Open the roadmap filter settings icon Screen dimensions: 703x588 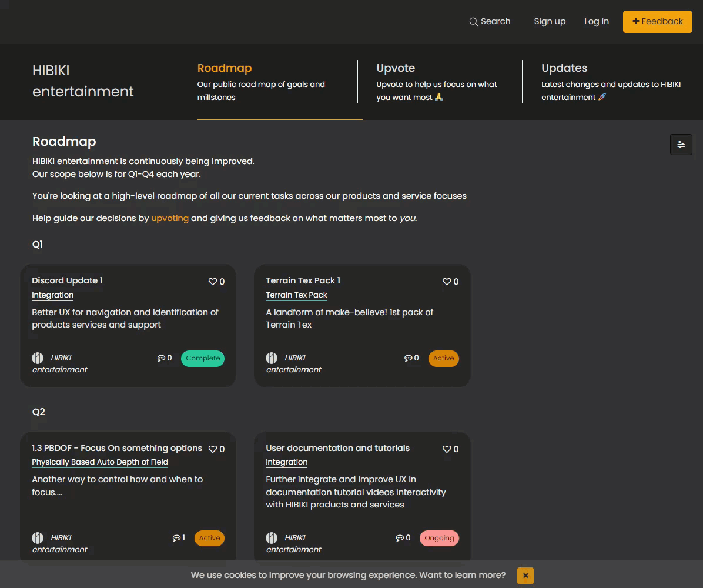coord(681,145)
